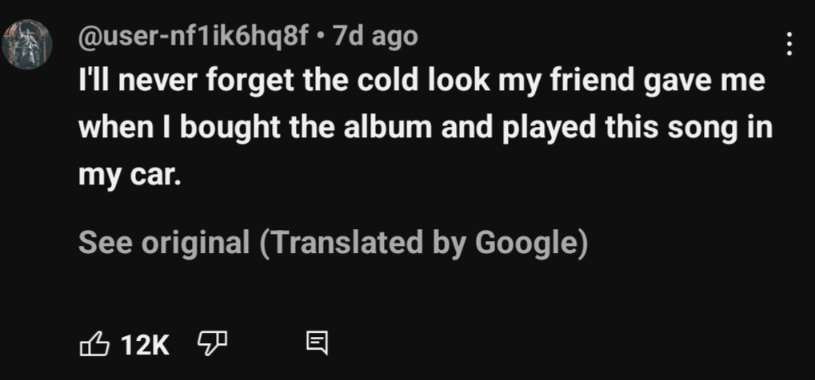Image resolution: width=815 pixels, height=380 pixels.
Task: Open the reply icon below the comment
Action: click(x=317, y=344)
